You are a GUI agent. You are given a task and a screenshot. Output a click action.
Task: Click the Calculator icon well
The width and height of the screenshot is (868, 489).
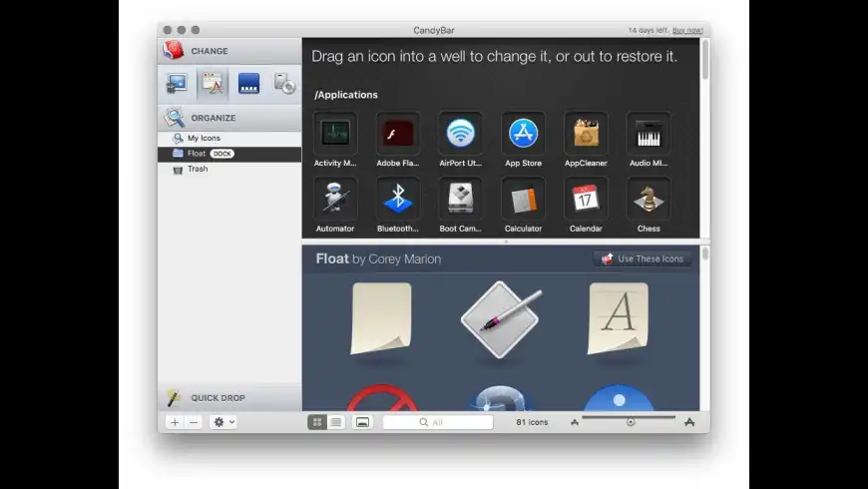pyautogui.click(x=523, y=199)
